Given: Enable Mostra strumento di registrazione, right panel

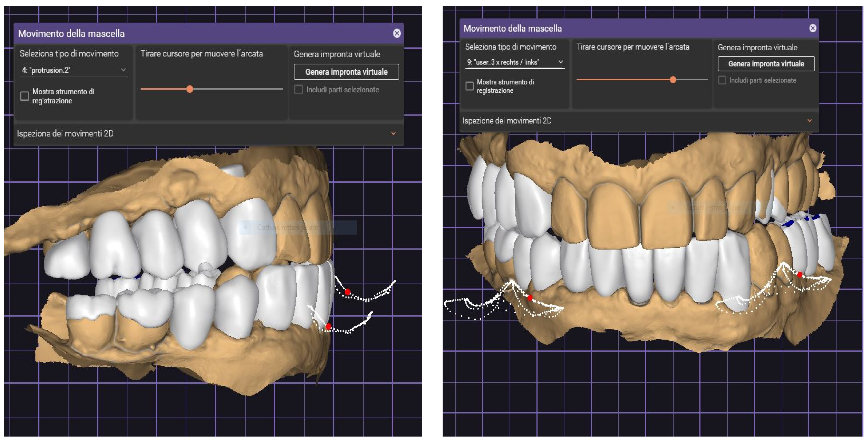Looking at the screenshot, I should click(469, 86).
